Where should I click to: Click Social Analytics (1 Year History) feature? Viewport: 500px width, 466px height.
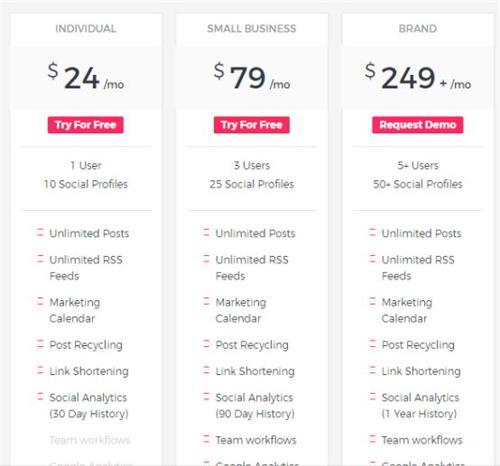click(x=420, y=405)
